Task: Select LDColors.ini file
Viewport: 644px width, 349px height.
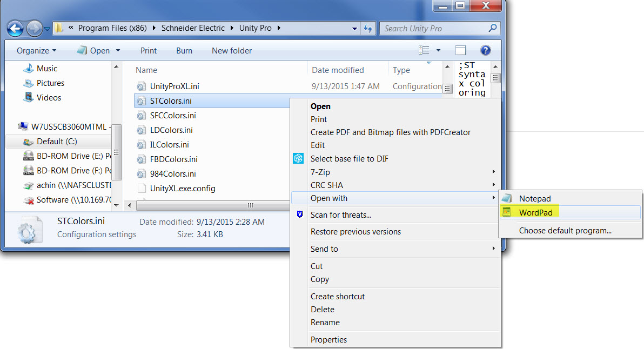Action: coord(171,130)
